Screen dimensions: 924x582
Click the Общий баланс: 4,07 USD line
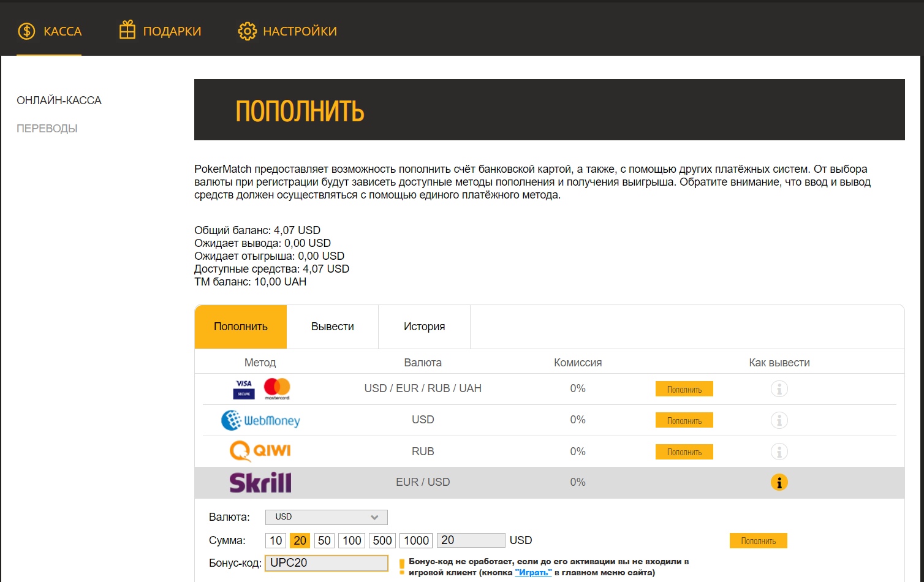coord(257,230)
